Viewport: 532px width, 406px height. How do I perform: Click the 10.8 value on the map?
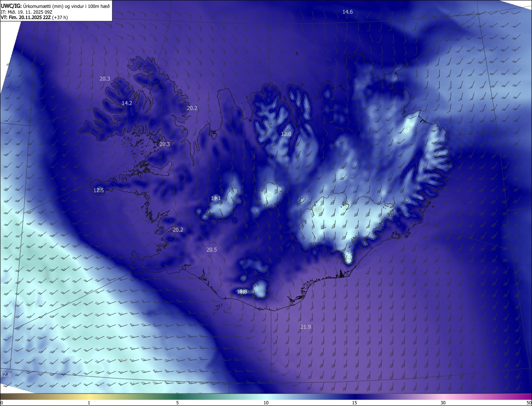pos(242,292)
